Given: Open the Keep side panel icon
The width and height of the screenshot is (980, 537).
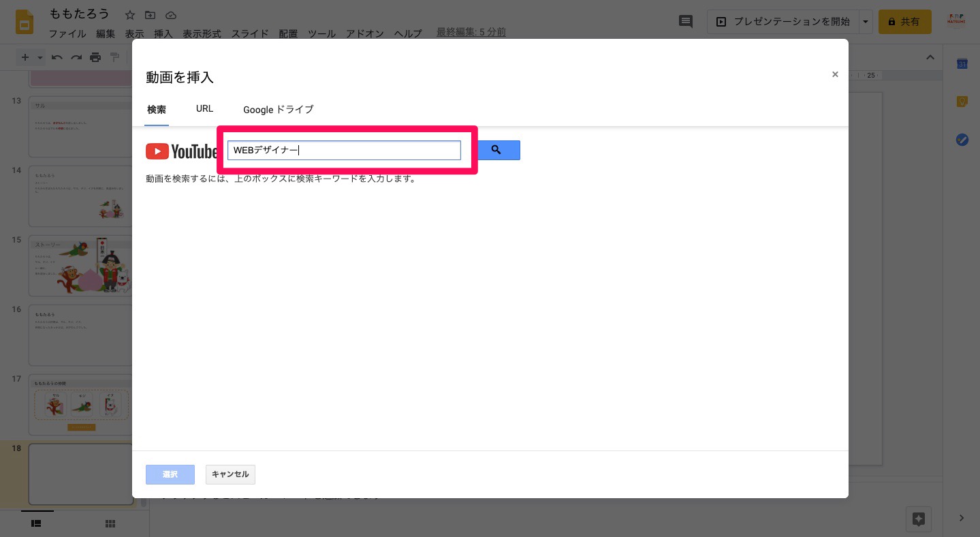Looking at the screenshot, I should (x=962, y=102).
